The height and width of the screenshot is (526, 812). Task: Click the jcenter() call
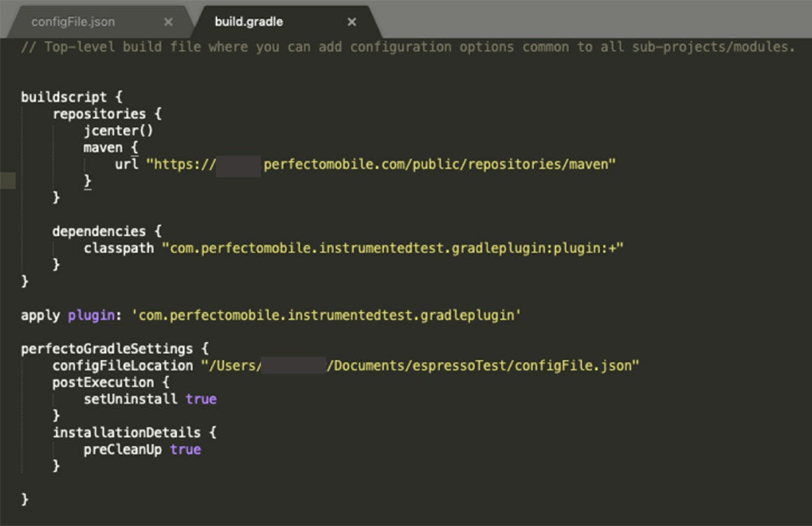click(x=118, y=130)
